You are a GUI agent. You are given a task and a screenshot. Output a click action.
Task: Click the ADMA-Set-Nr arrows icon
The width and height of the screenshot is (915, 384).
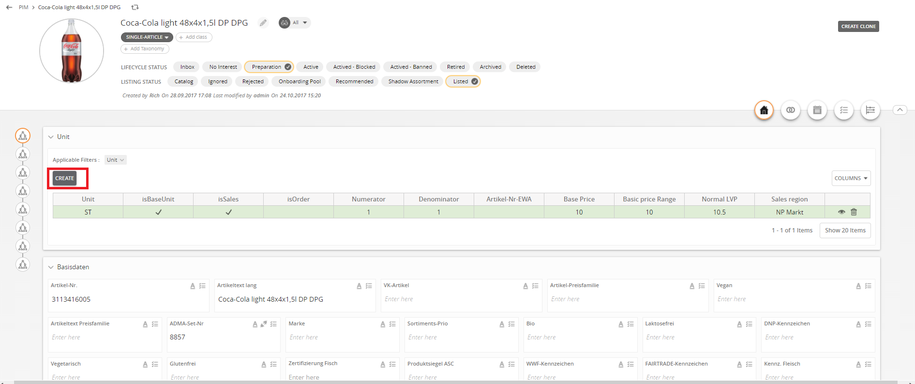263,324
